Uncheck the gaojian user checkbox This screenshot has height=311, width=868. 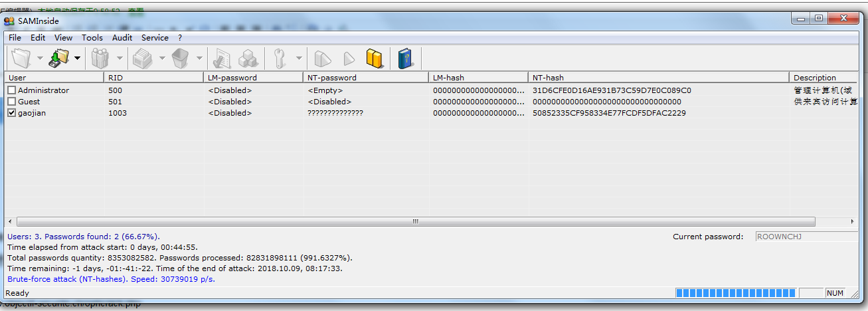tap(12, 113)
